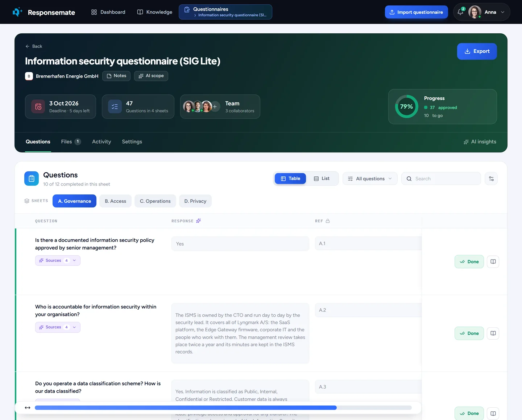Select the C. Operations sheet

155,201
